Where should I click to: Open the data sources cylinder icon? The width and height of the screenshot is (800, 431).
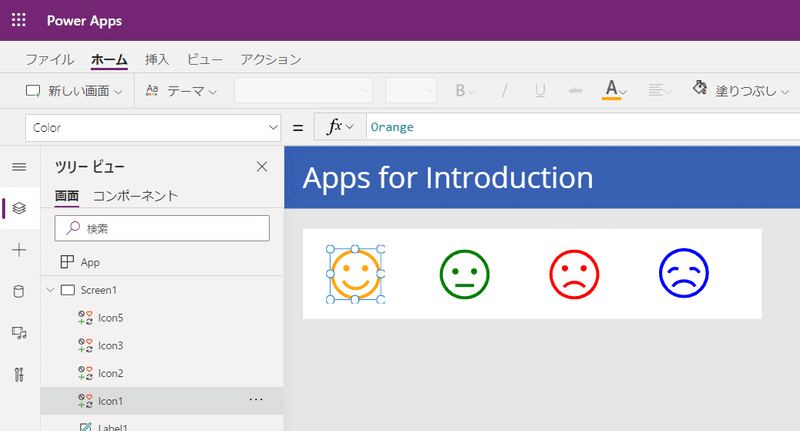coord(19,291)
